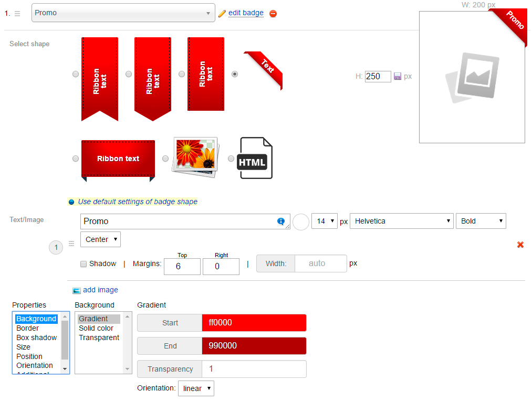The height and width of the screenshot is (401, 532).
Task: Click the swallowtail vertical ribbon shape image
Action: tap(100, 79)
